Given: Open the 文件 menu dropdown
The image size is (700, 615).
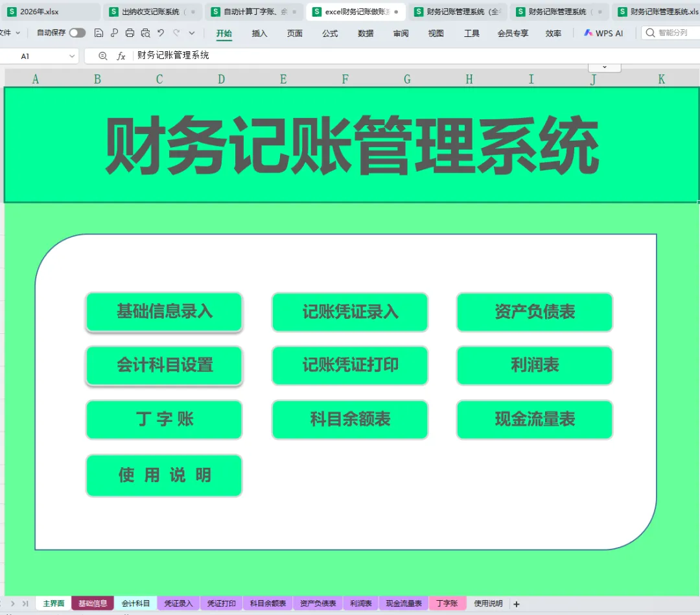Looking at the screenshot, I should pos(10,33).
